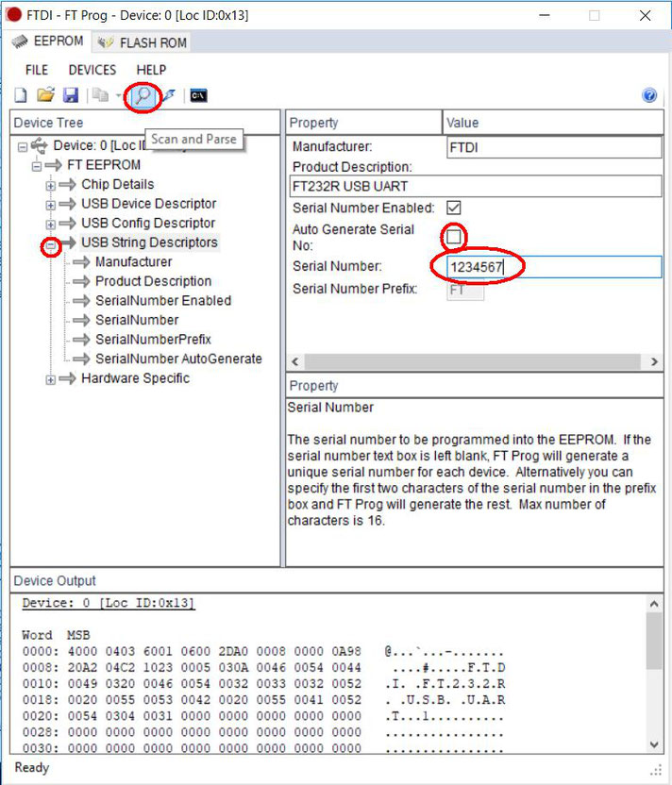This screenshot has width=672, height=785.
Task: Select the SerialNumberPrefix tree item
Action: point(153,340)
